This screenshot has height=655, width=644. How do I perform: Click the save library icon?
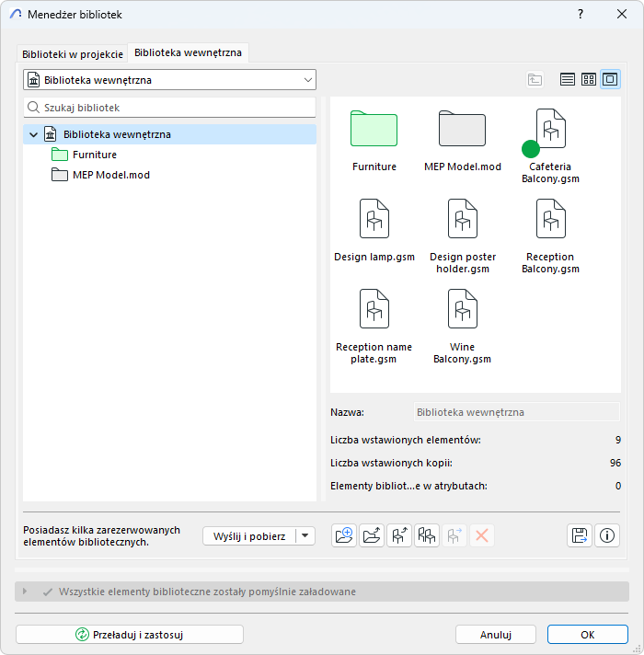pyautogui.click(x=580, y=535)
